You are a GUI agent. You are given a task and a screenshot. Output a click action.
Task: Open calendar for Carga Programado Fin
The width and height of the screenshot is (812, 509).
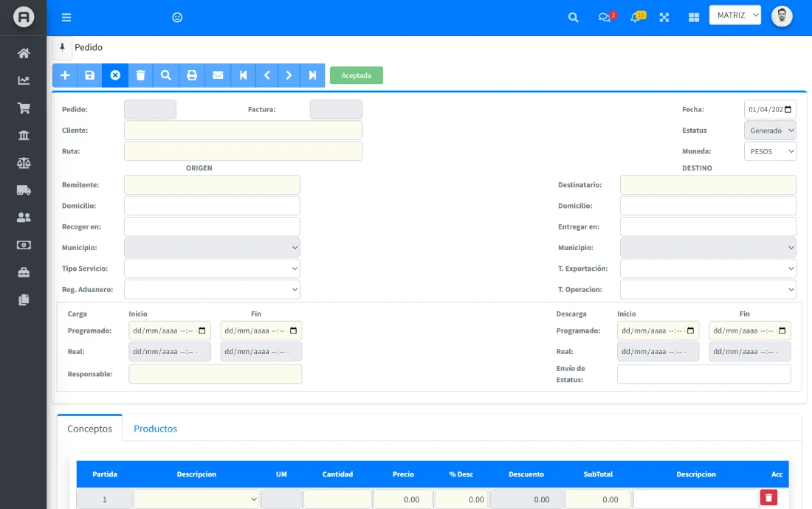point(294,331)
